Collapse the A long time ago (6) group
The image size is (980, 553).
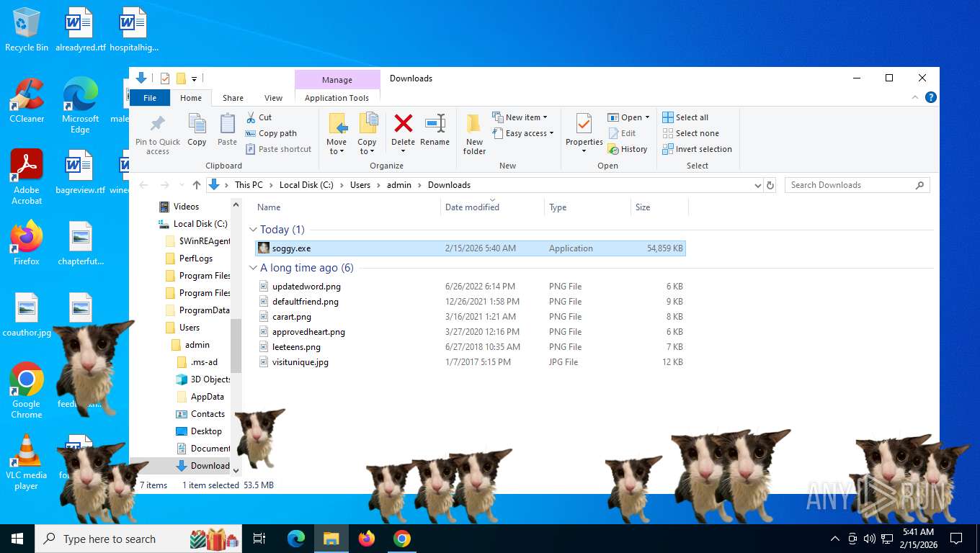[253, 268]
